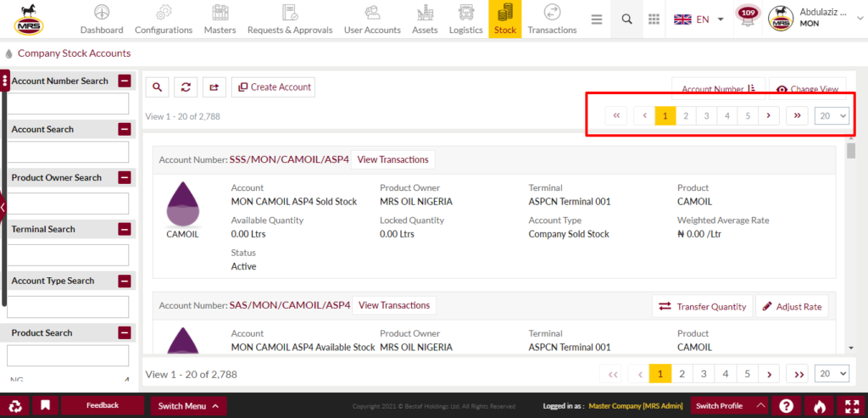Click the header search magnifier icon
The width and height of the screenshot is (868, 418).
[626, 20]
